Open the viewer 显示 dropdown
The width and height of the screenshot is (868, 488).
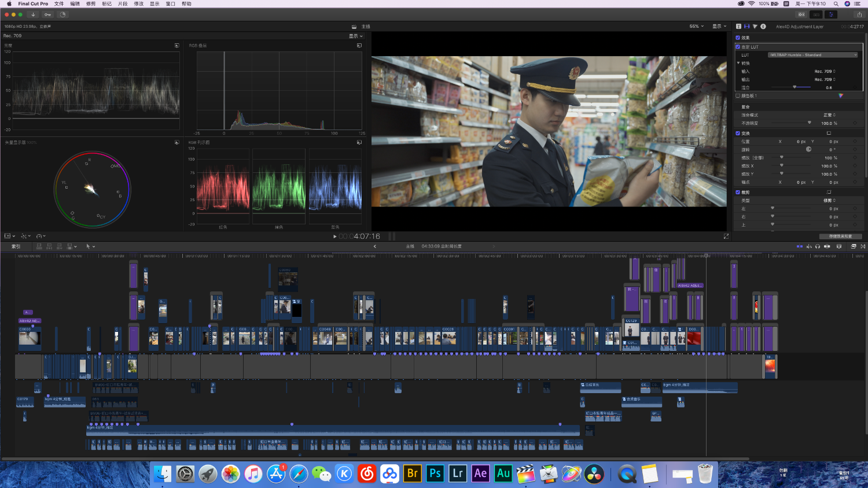point(719,27)
